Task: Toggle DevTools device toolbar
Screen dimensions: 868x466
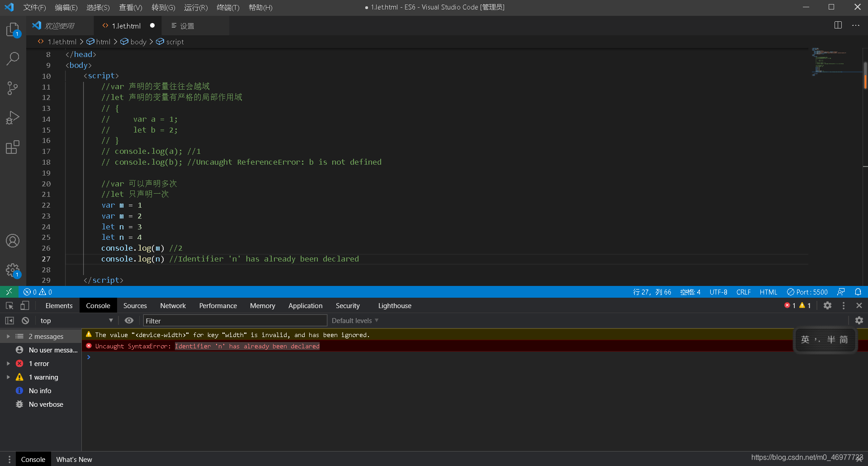Action: click(x=25, y=305)
